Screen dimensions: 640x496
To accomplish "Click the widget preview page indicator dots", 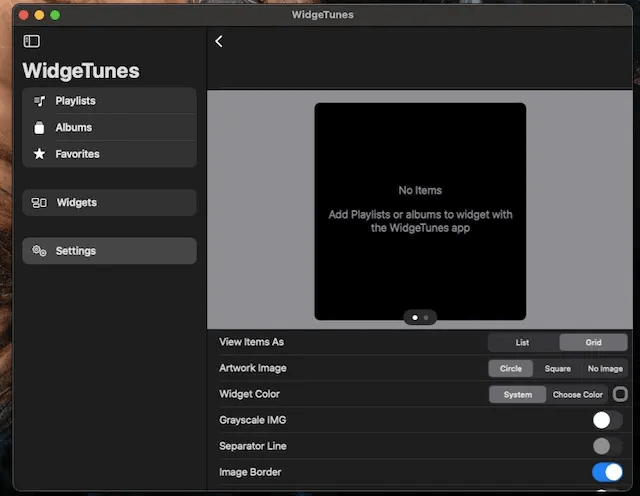I will (420, 317).
